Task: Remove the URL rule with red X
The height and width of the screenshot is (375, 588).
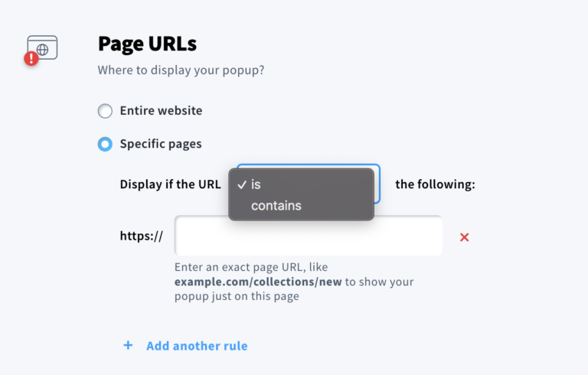Action: (464, 237)
